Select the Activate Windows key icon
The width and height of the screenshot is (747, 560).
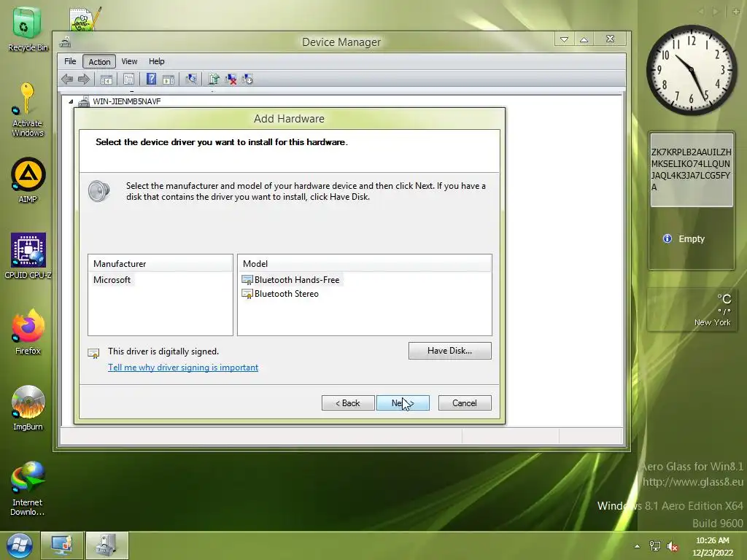pyautogui.click(x=27, y=109)
